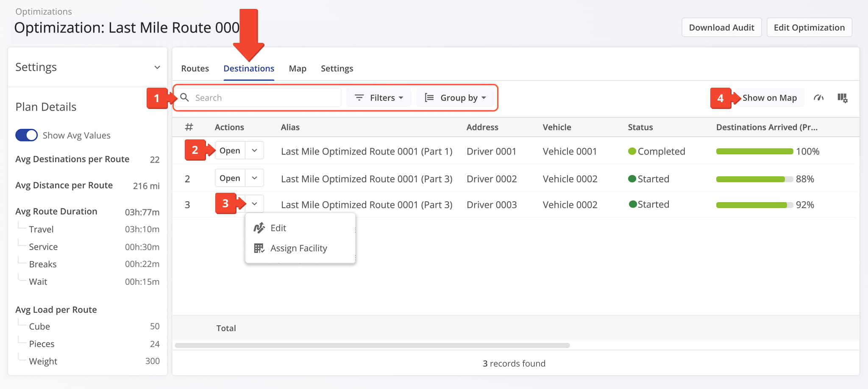
Task: Click the 3 records found text
Action: pyautogui.click(x=514, y=363)
